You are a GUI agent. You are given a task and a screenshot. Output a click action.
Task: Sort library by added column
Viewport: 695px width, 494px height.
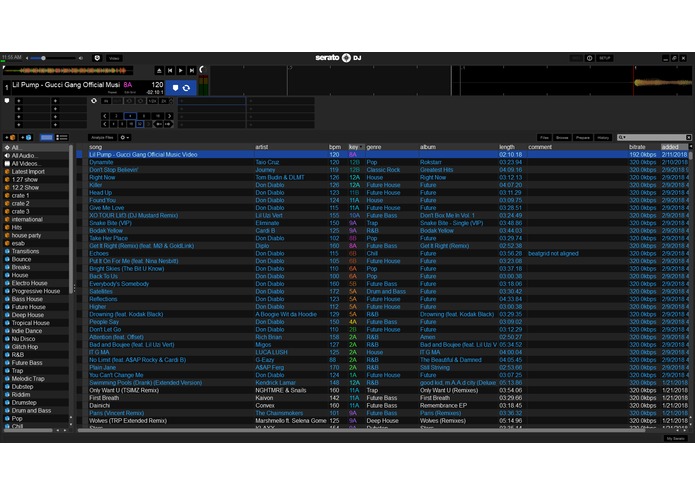pos(674,147)
